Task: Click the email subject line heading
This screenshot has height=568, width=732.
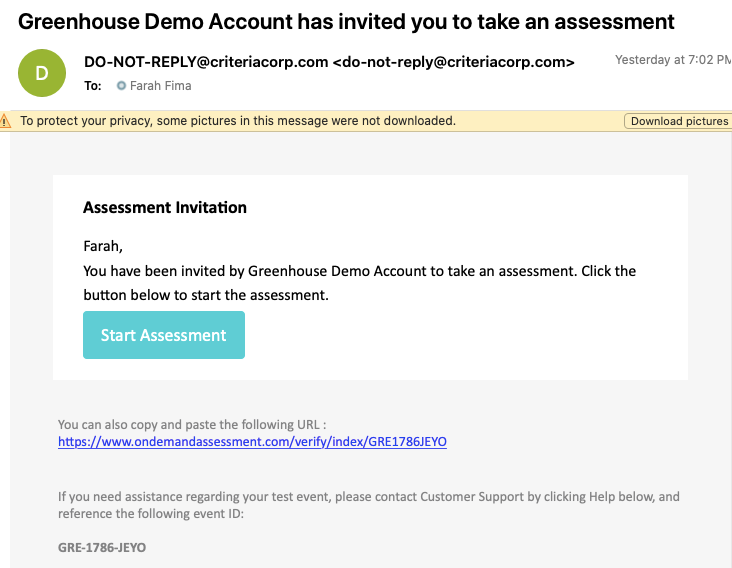Action: [x=346, y=21]
